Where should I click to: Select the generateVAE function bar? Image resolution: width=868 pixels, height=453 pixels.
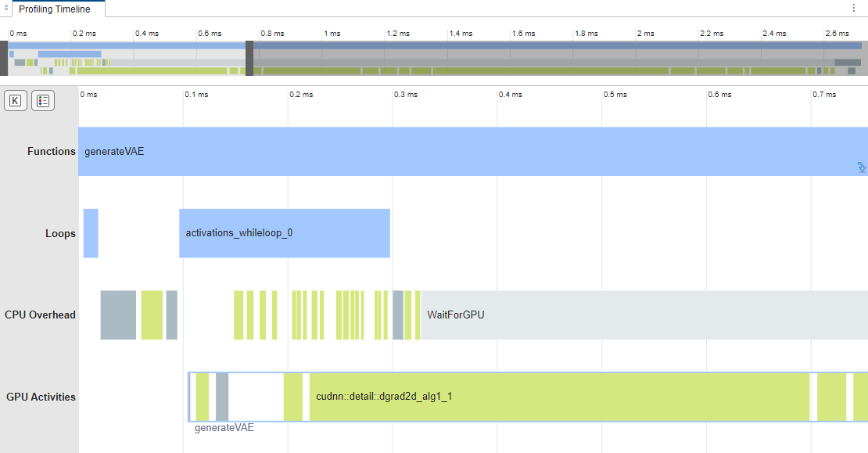[x=473, y=151]
